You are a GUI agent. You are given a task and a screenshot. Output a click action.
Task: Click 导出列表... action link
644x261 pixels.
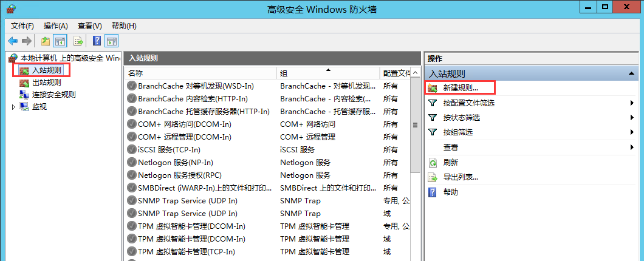[461, 177]
